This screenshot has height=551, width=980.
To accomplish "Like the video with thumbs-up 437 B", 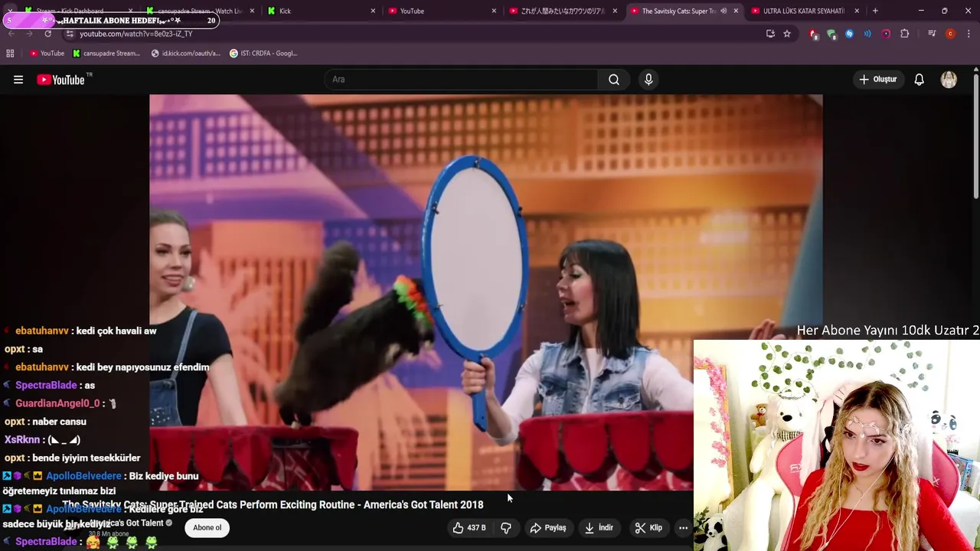I will pos(469,528).
